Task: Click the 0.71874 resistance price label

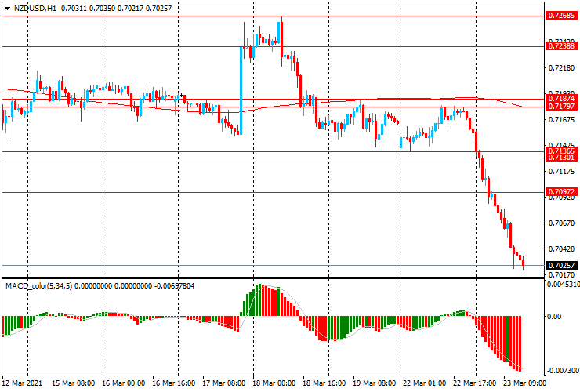Action: point(561,99)
